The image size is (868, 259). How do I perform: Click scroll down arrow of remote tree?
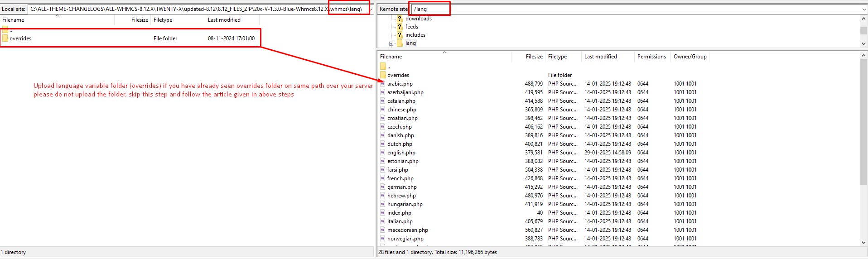pos(863,43)
